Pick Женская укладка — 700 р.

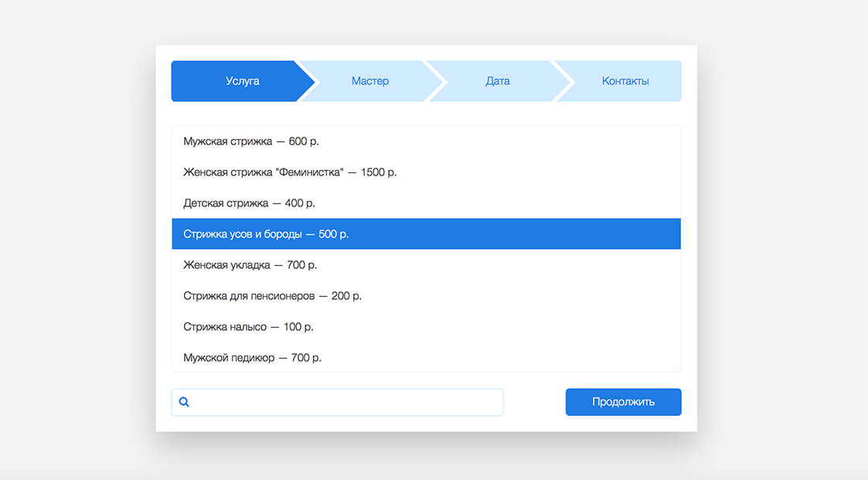pyautogui.click(x=250, y=265)
